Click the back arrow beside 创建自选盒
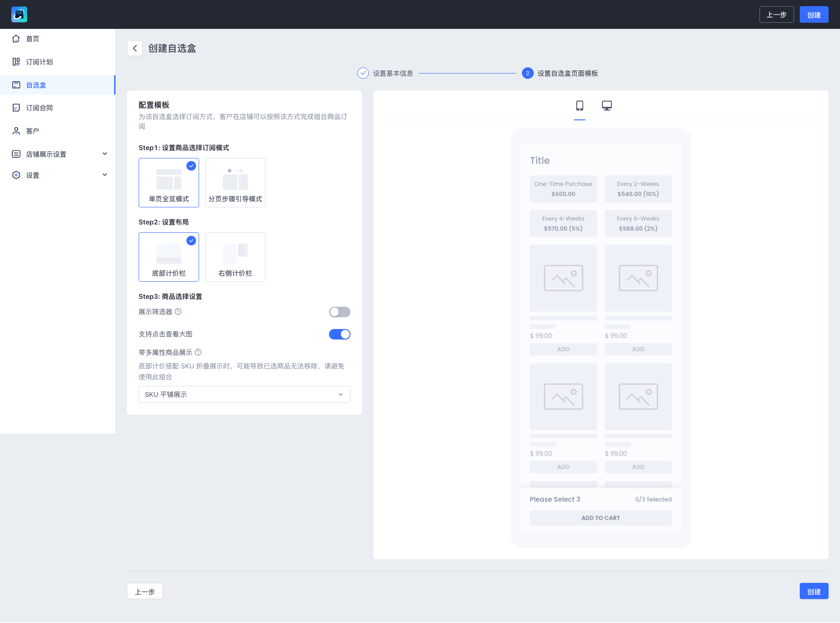This screenshot has height=623, width=840. click(x=135, y=48)
